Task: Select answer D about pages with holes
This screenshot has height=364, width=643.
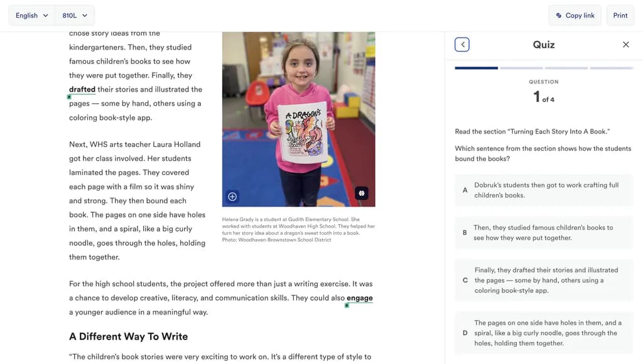Action: 544,333
